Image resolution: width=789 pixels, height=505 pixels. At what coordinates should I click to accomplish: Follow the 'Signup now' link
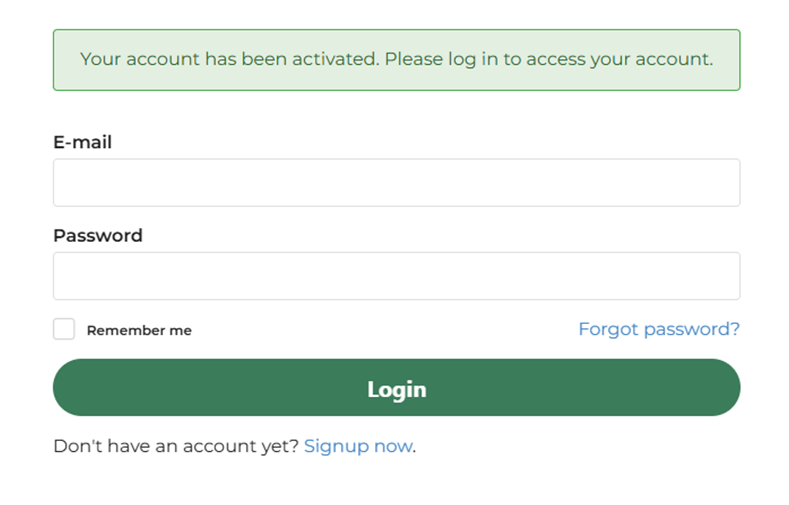(x=358, y=446)
